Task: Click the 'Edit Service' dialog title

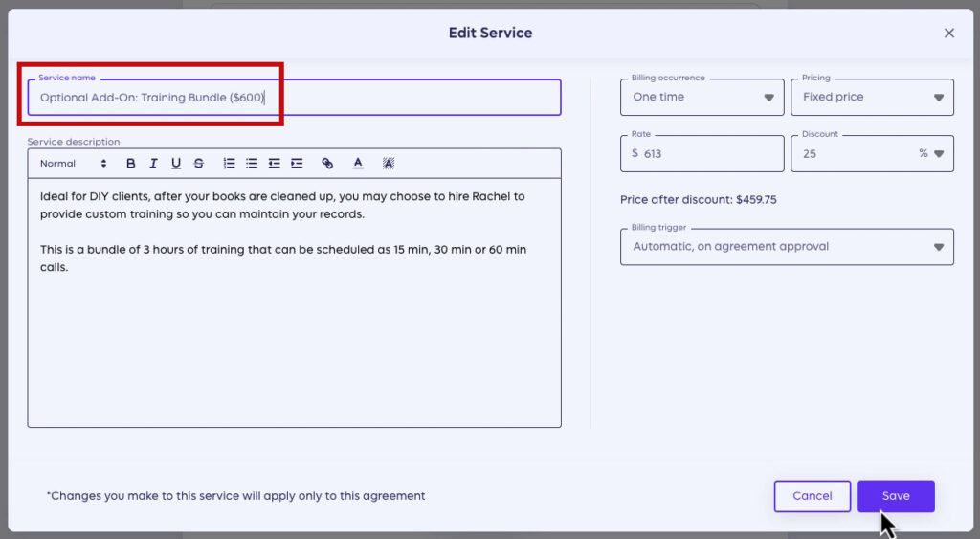Action: click(x=490, y=34)
